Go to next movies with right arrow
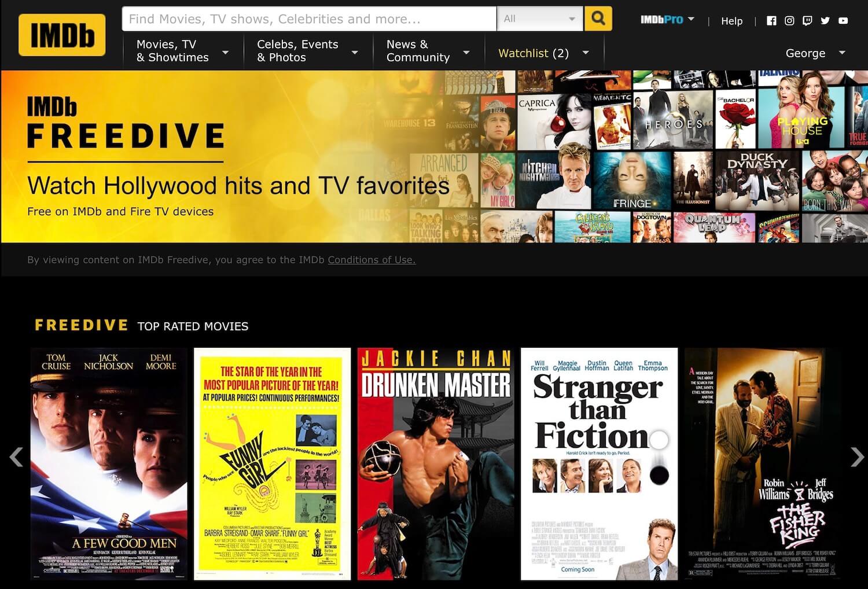 857,457
